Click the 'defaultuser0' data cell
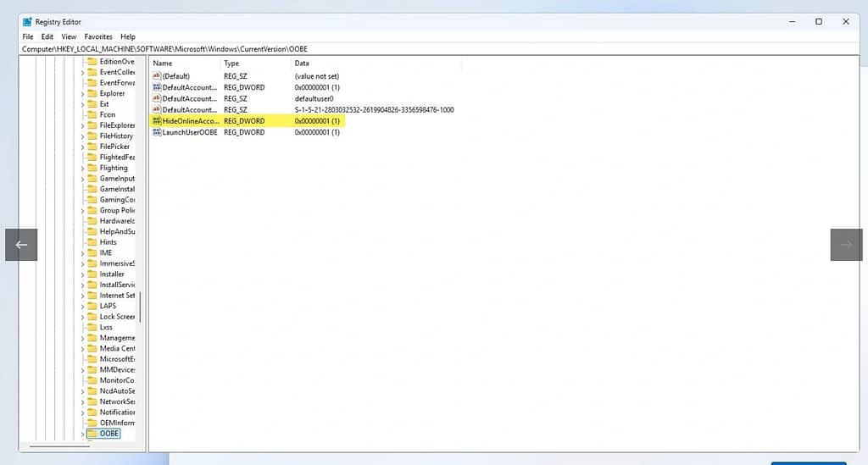868x465 pixels. [314, 98]
